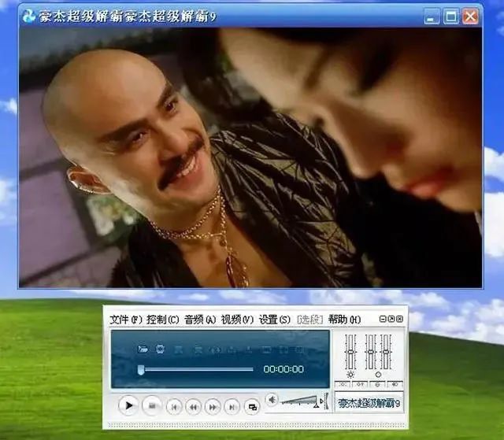The image size is (504, 440).
Task: Click the volume slider triangle handle
Action: [317, 405]
